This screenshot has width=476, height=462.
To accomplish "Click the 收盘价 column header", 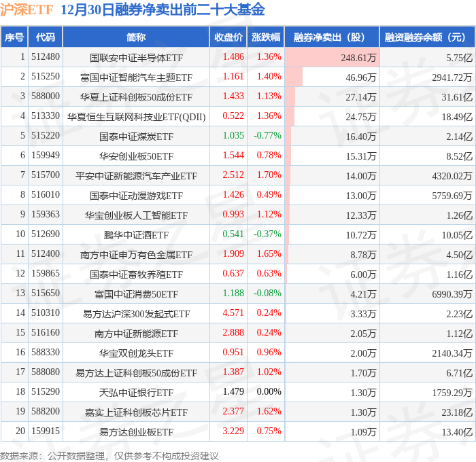I will [228, 37].
